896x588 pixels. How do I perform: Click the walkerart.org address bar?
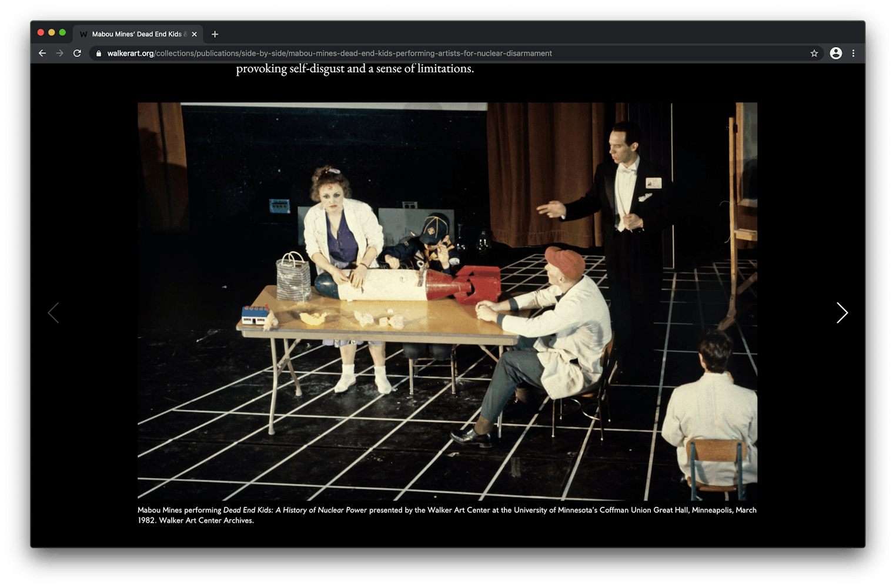click(353, 54)
